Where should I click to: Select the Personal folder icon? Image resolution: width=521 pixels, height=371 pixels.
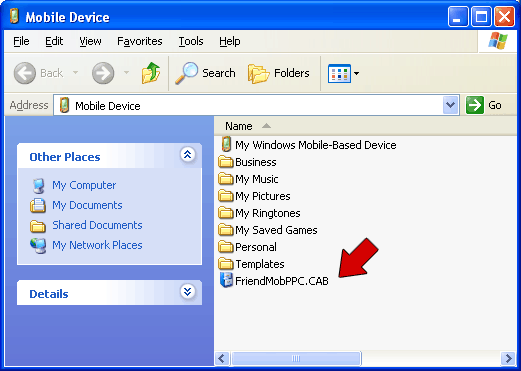pyautogui.click(x=226, y=247)
